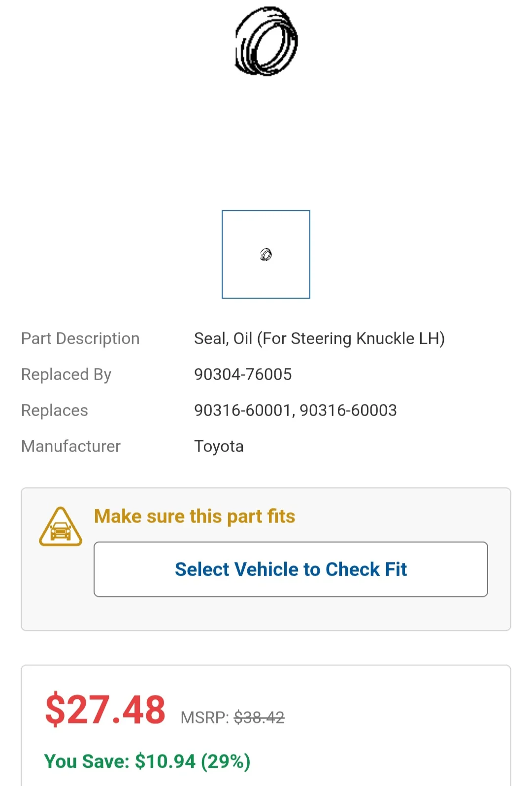Click superseded part number 90316-60003
The height and width of the screenshot is (786, 532).
348,410
